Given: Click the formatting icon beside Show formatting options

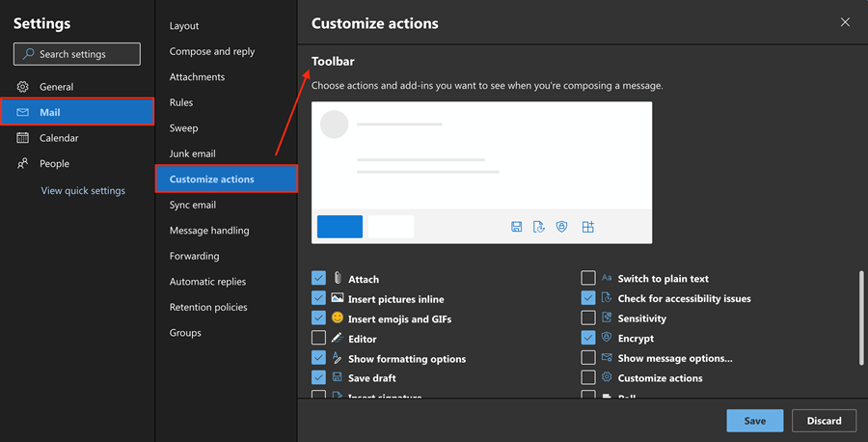Looking at the screenshot, I should coord(338,358).
